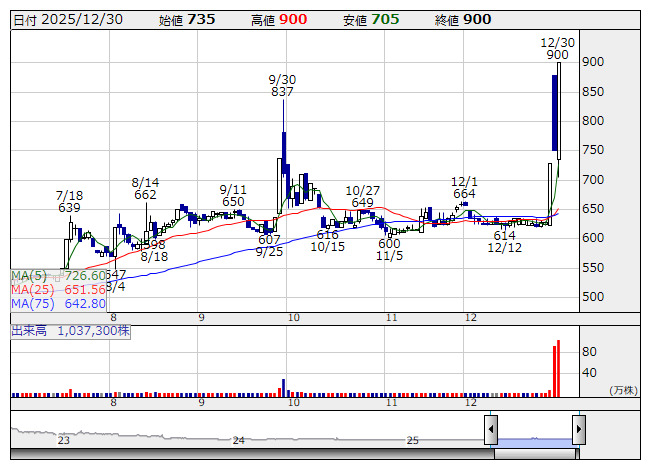Click the 安値 705 low price
653x470 pixels.
pos(371,19)
